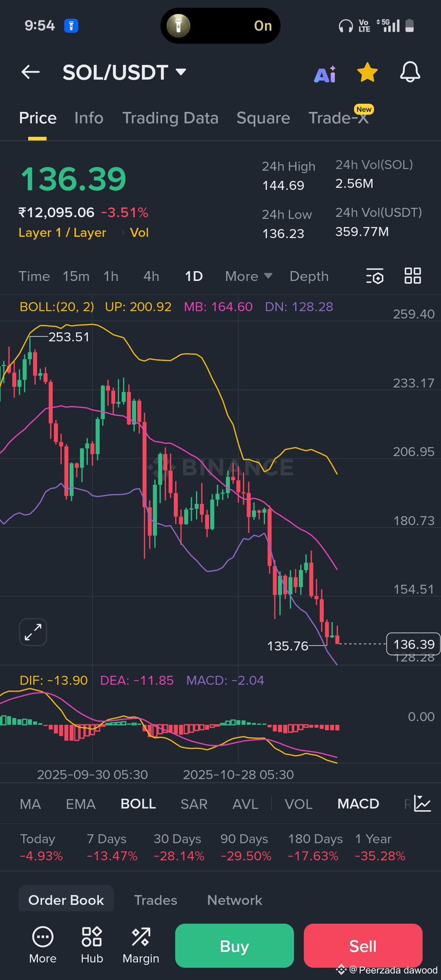Open the Margin trading icon
441x980 pixels.
tap(141, 944)
